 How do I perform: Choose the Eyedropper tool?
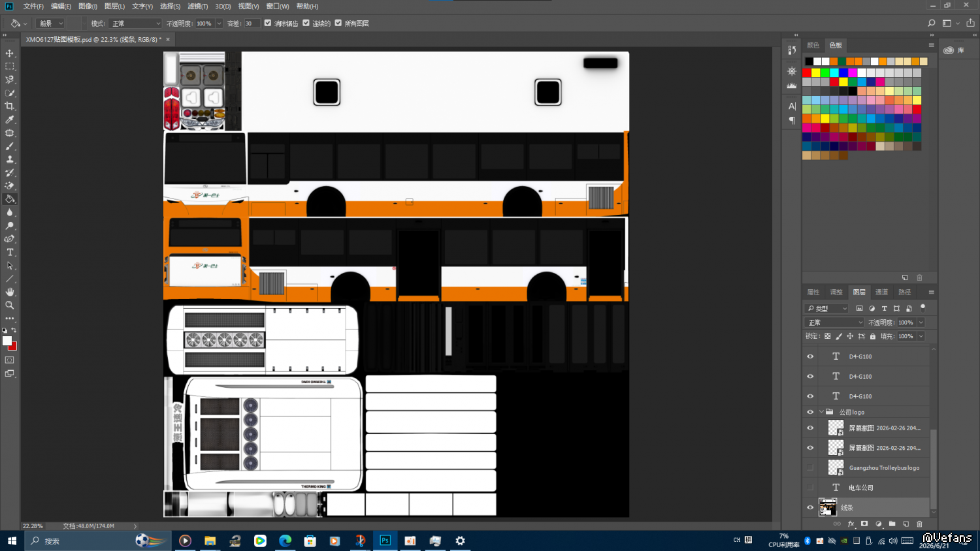click(x=10, y=119)
